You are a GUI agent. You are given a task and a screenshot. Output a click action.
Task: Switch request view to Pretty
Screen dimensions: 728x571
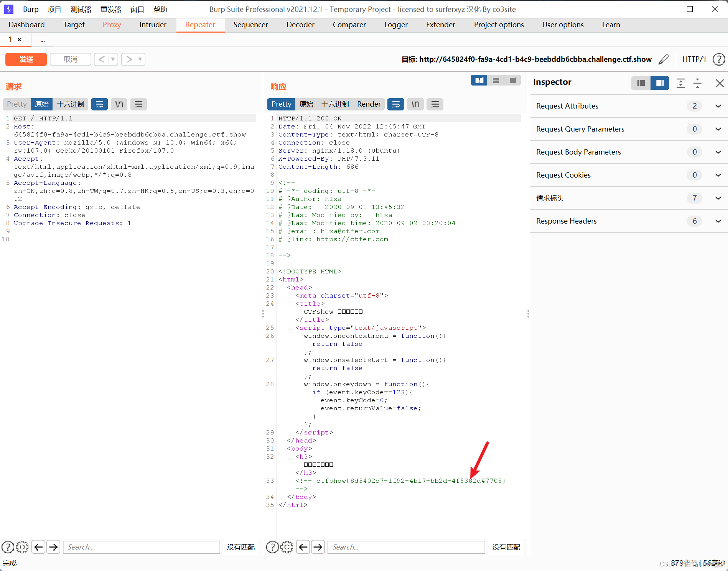[17, 104]
